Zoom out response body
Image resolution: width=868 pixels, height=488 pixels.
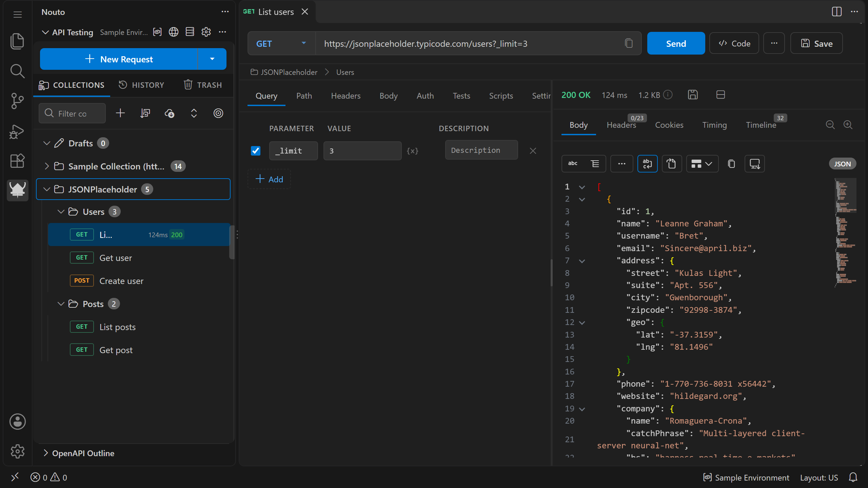coord(830,125)
